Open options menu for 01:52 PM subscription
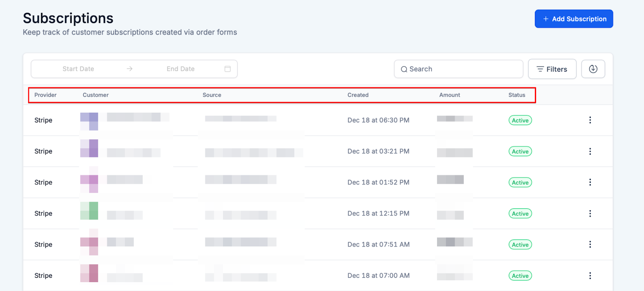Image resolution: width=644 pixels, height=291 pixels. click(590, 182)
